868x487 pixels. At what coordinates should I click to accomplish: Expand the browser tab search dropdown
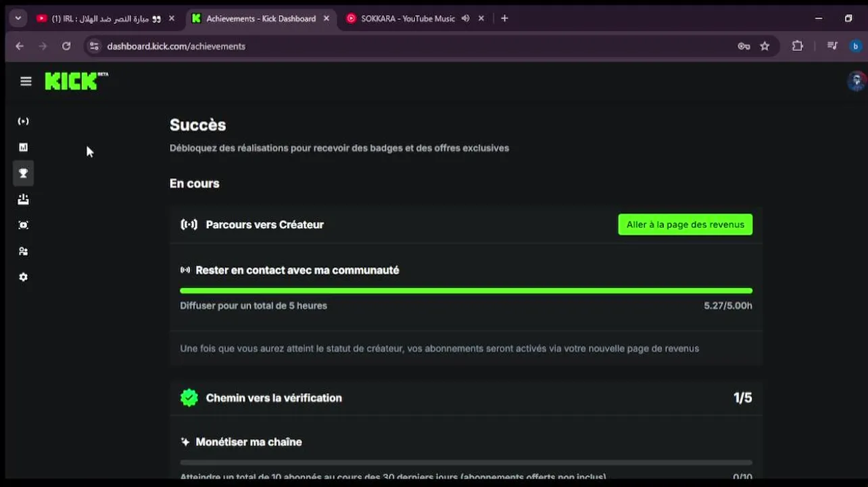pyautogui.click(x=18, y=18)
